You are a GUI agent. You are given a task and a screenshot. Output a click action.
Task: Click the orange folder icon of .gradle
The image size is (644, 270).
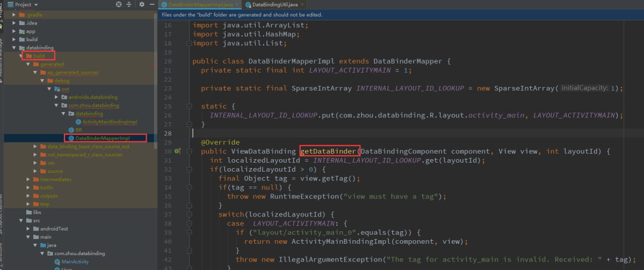click(22, 15)
